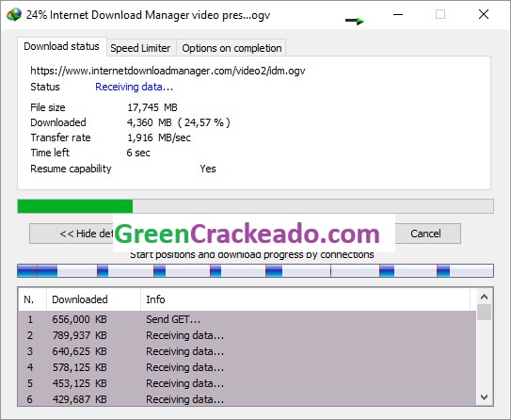Select connection row 1 Send GET
Screen dimensions: 511x420
[247, 319]
